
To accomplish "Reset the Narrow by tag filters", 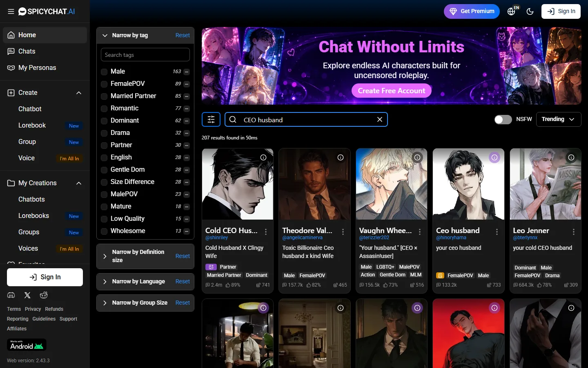I will click(183, 36).
